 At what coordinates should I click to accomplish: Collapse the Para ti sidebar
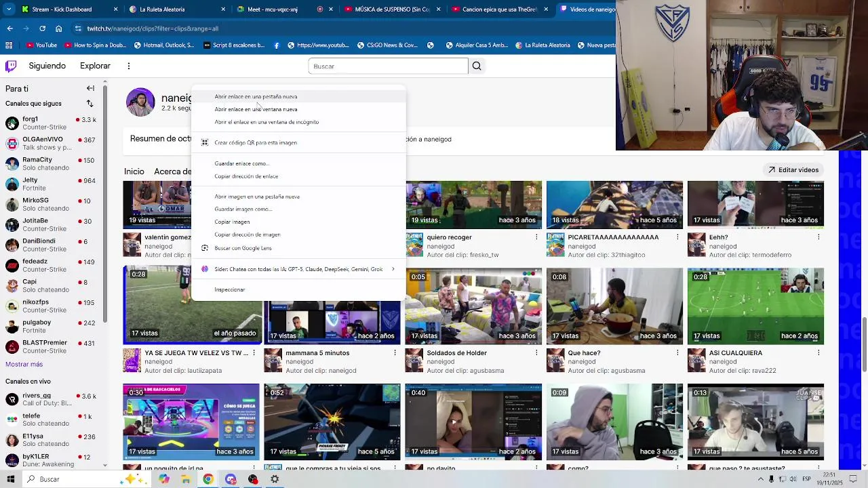click(x=90, y=88)
